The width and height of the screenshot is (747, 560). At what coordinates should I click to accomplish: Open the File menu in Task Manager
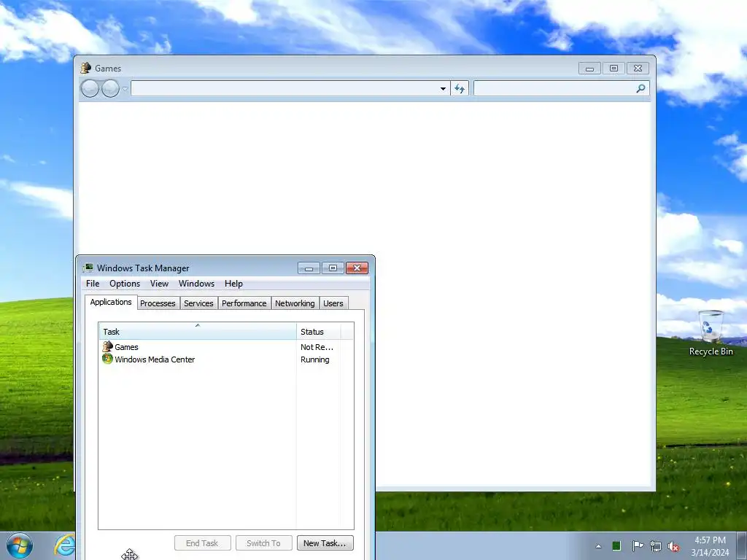(x=93, y=284)
